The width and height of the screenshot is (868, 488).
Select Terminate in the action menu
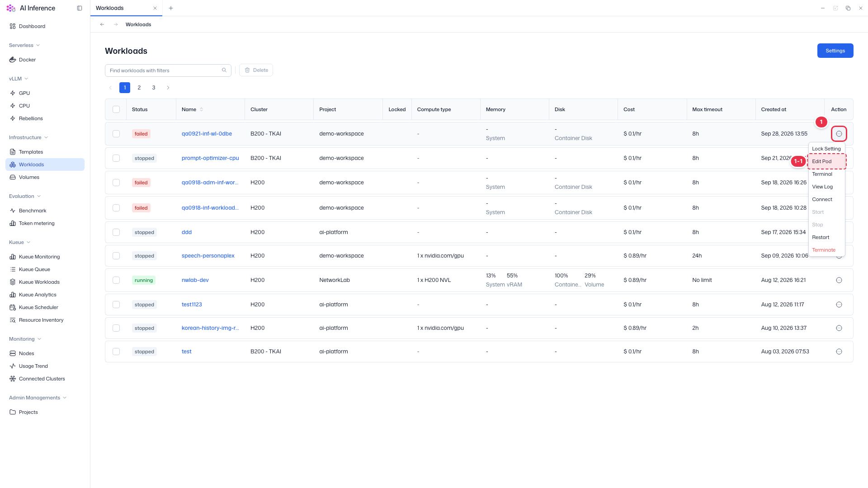(x=826, y=250)
